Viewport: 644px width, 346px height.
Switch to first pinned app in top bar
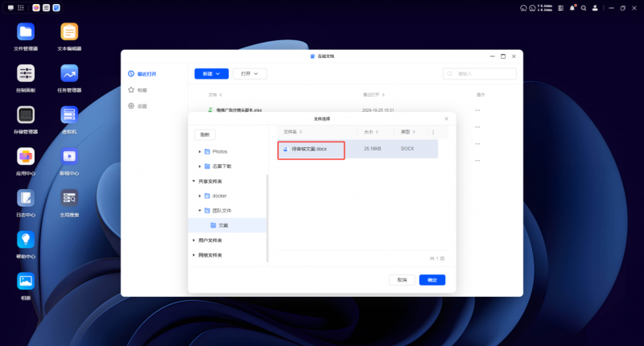[36, 8]
